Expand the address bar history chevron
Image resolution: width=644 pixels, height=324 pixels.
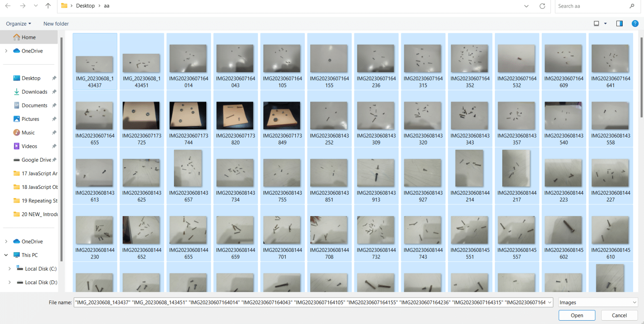tap(527, 6)
